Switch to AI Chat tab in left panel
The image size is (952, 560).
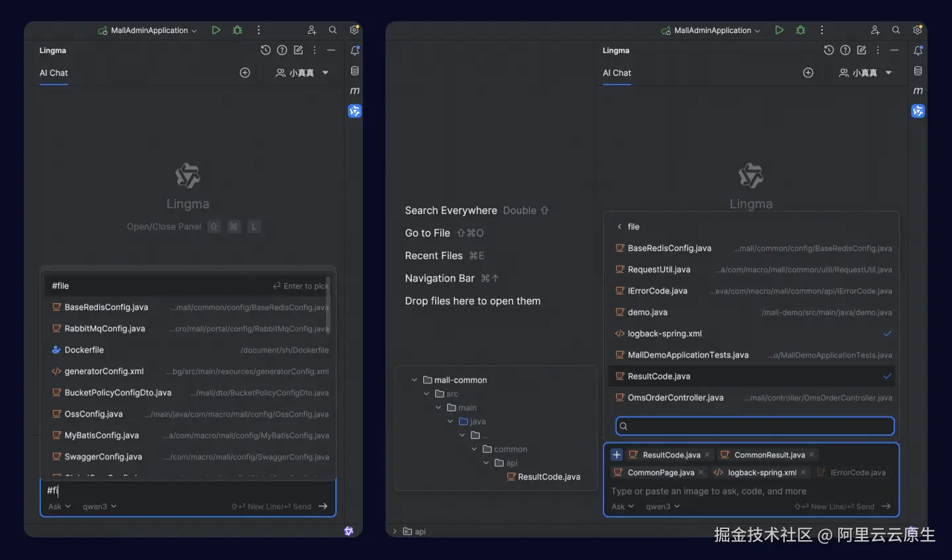[x=54, y=73]
